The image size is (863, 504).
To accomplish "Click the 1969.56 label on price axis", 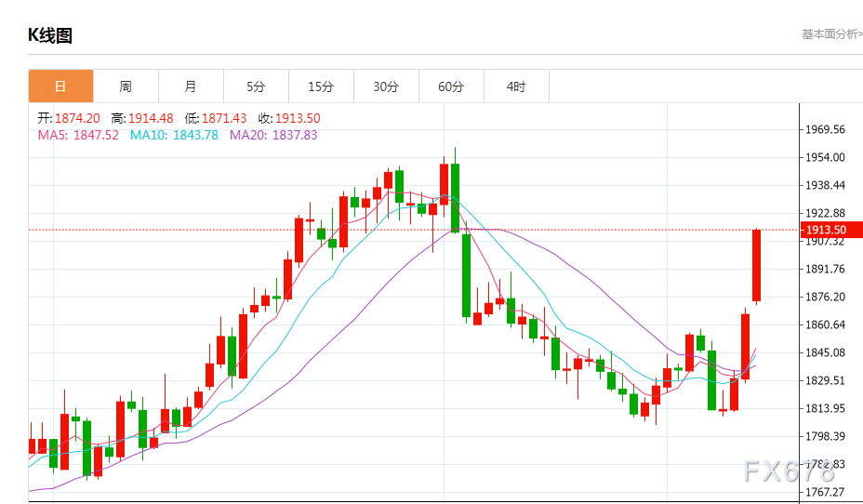I will click(826, 129).
